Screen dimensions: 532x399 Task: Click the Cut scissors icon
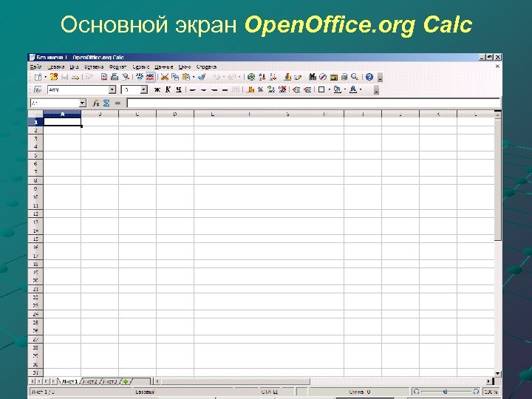(x=165, y=77)
